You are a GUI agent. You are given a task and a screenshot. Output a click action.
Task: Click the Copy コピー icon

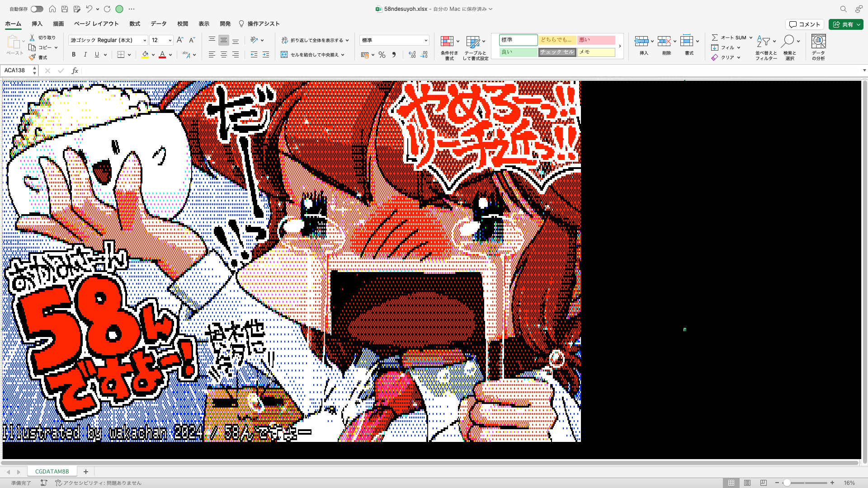tap(32, 47)
